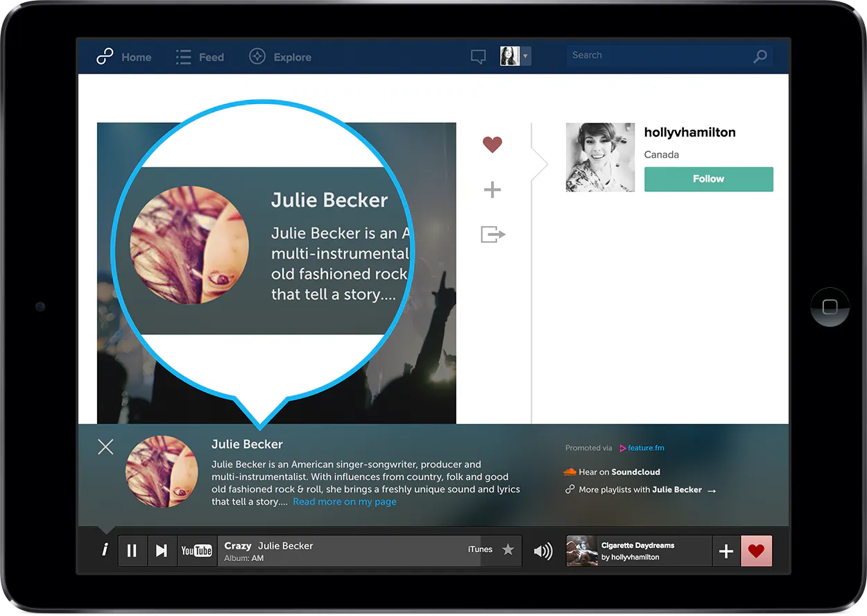Open hollyvhamilton's profile photo

[600, 157]
